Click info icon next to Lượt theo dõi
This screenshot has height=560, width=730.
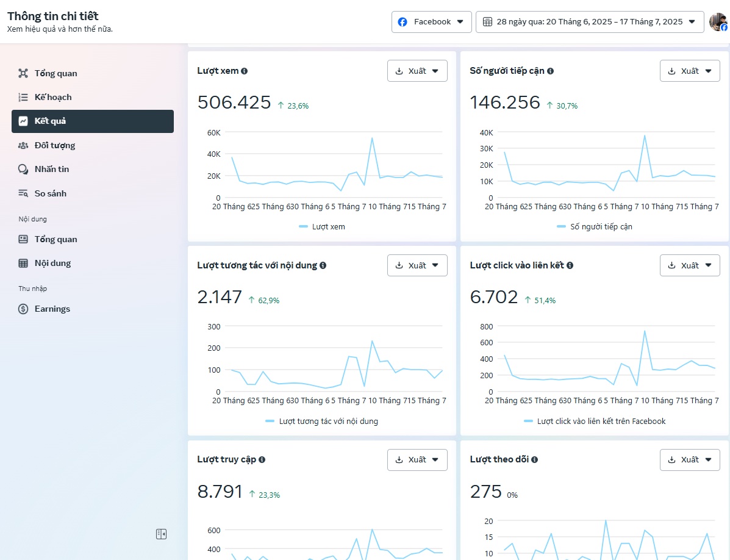coord(534,459)
